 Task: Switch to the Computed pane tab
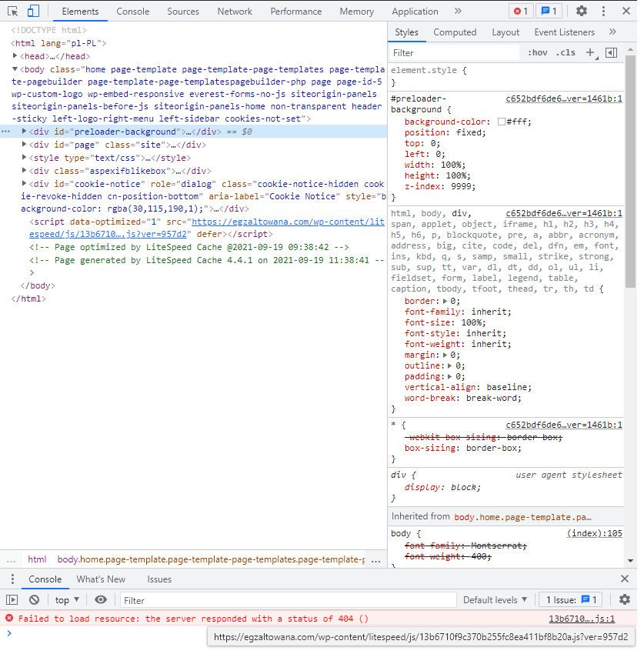[x=455, y=32]
